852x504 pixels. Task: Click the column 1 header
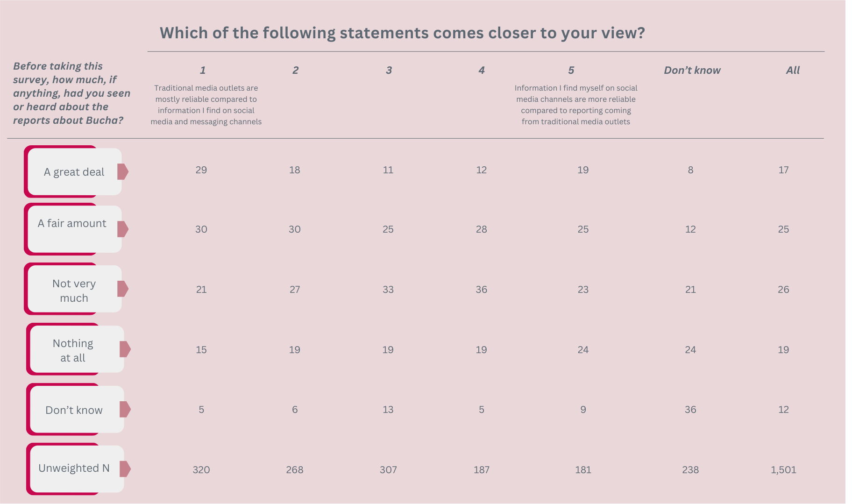(x=203, y=70)
